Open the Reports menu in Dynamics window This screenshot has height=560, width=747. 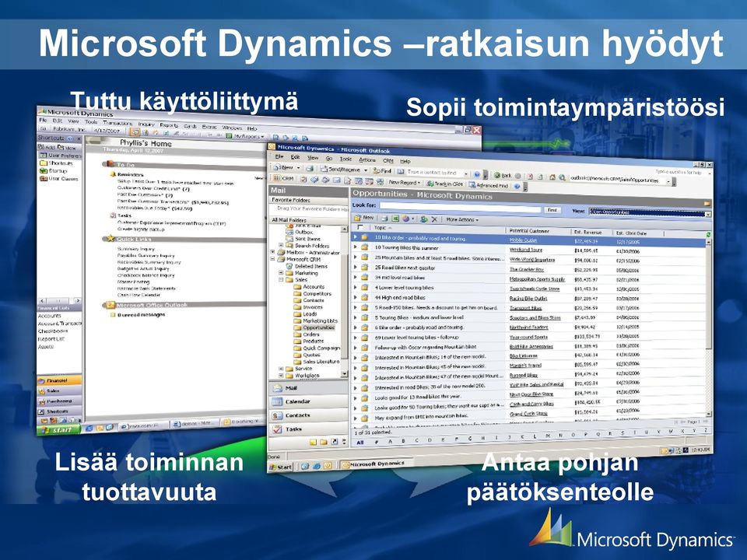tap(169, 125)
